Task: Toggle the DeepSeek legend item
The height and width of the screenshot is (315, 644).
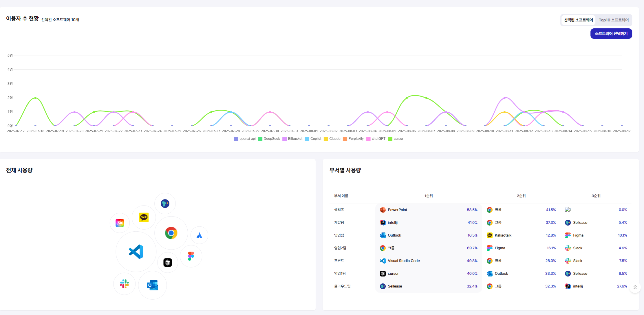Action: (x=269, y=139)
